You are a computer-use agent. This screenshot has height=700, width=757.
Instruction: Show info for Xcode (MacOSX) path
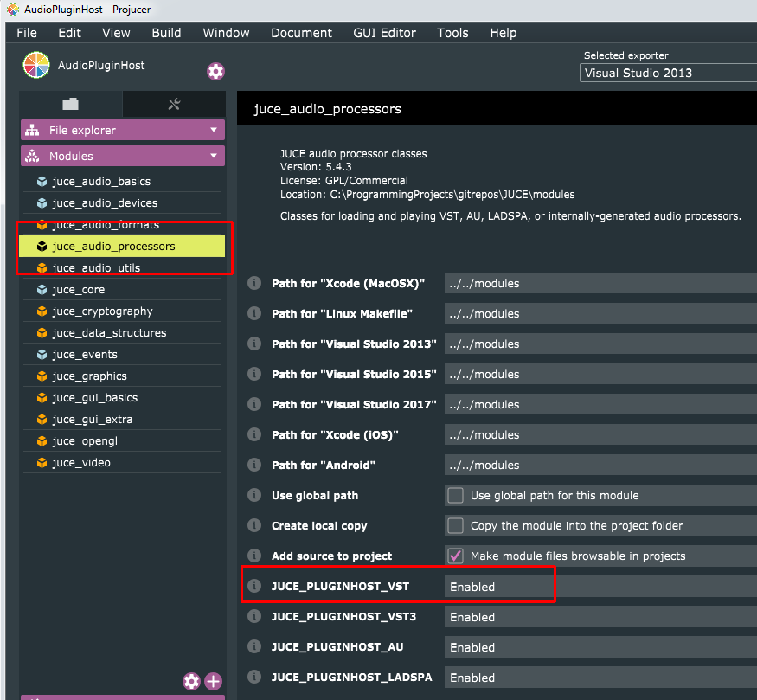pyautogui.click(x=254, y=283)
